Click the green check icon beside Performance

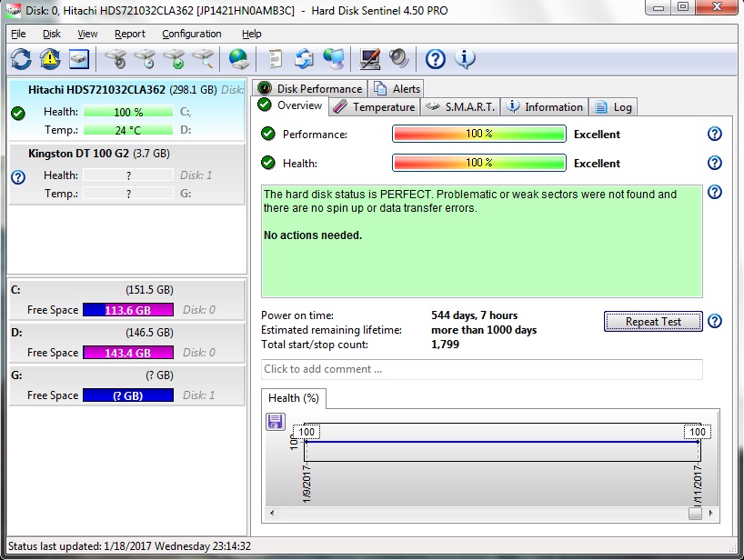(268, 134)
